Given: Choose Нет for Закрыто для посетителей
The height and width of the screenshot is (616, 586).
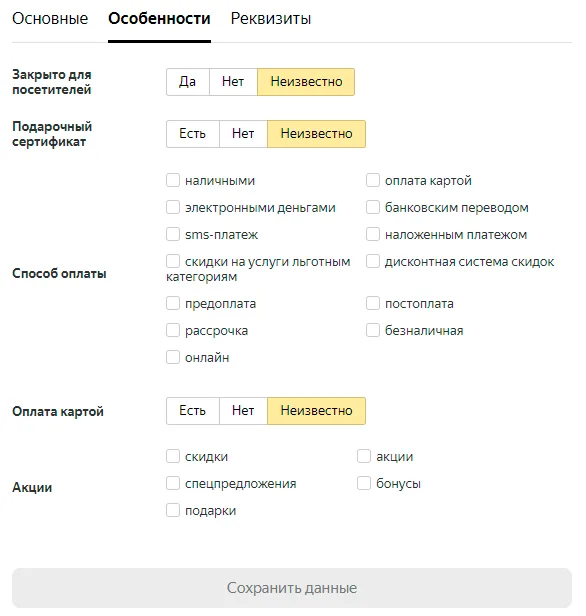Looking at the screenshot, I should [x=233, y=82].
